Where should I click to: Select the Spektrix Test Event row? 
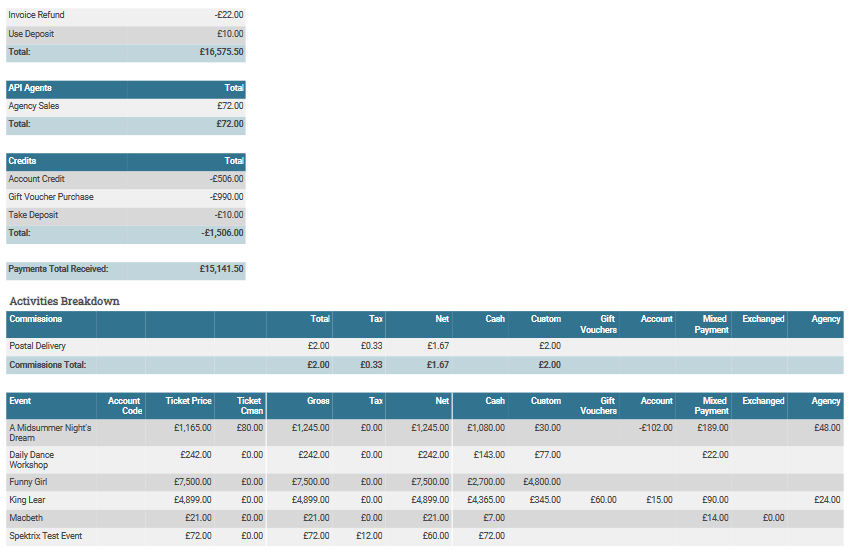425,536
